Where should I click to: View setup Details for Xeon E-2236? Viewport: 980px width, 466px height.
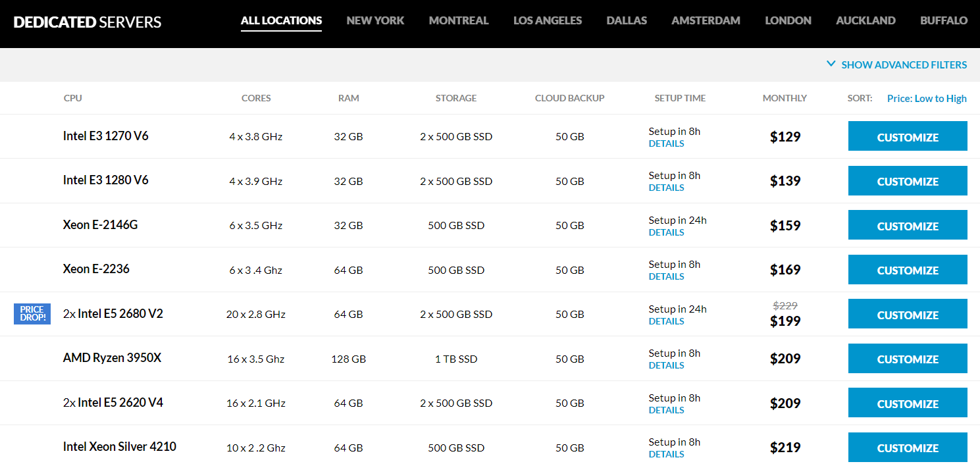coord(666,276)
